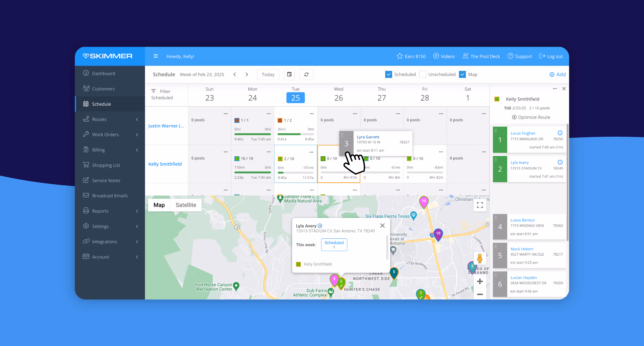Select Tuesday 25 in calendar header
The height and width of the screenshot is (346, 644).
[x=295, y=98]
